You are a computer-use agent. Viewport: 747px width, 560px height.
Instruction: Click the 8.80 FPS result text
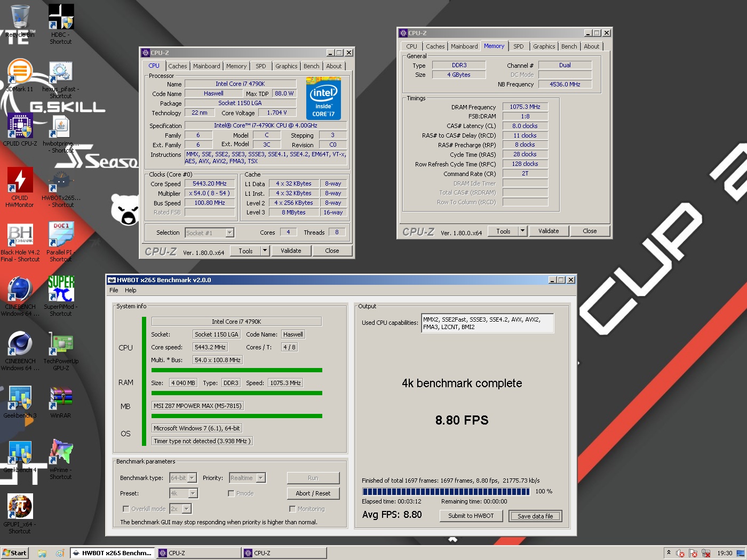point(462,420)
